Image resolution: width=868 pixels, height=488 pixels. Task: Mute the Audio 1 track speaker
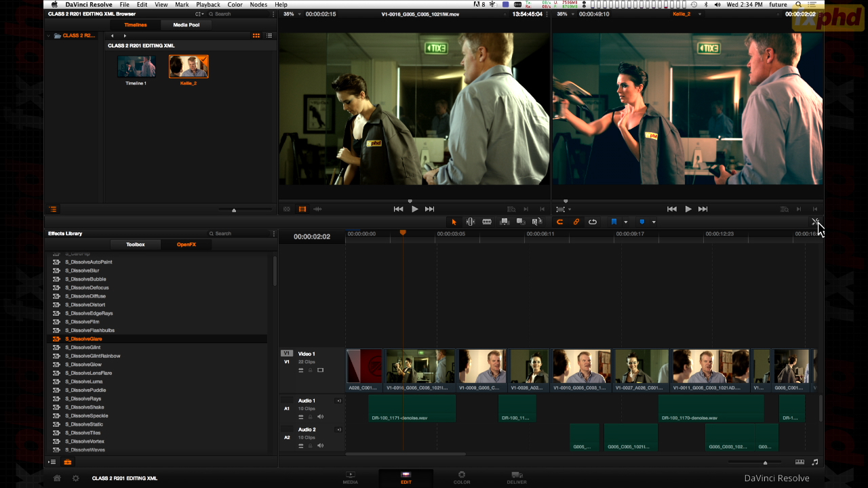(x=321, y=417)
